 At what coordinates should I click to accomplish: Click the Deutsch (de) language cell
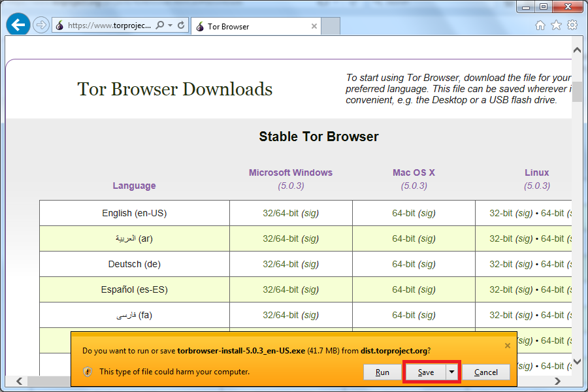click(x=134, y=264)
